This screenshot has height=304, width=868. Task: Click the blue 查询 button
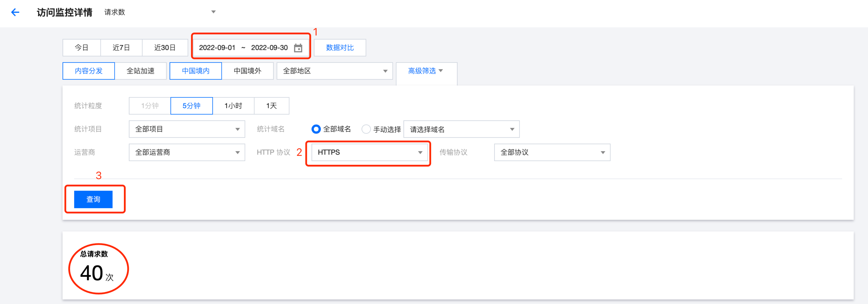tap(93, 199)
